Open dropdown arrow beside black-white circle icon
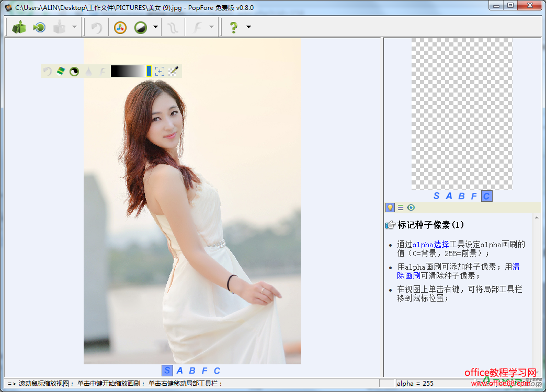Viewport: 546px width, 392px height. (x=156, y=28)
